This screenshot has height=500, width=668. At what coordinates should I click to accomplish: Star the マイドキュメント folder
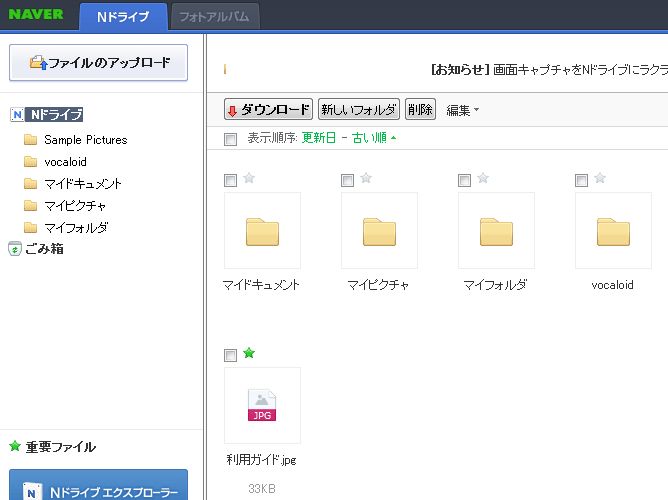pyautogui.click(x=249, y=178)
